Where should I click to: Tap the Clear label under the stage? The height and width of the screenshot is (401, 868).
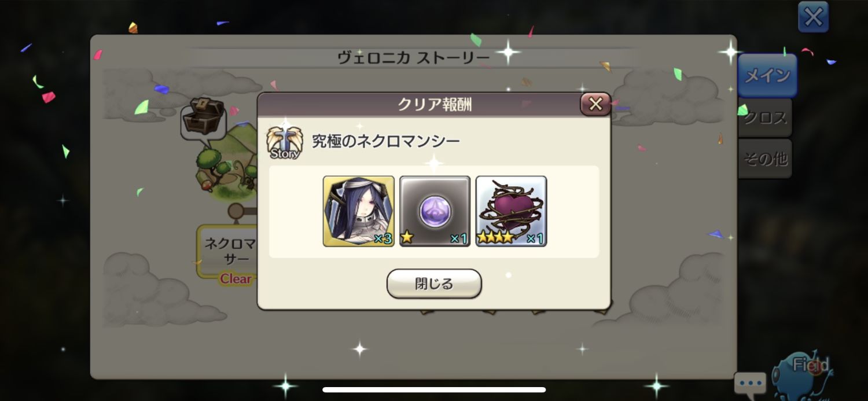236,279
